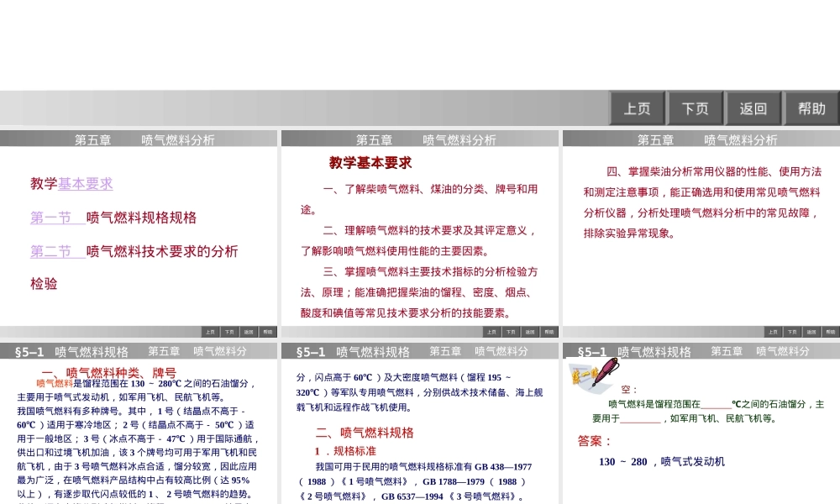
Task: Click the 检验 text on contents slide
Action: [x=44, y=283]
